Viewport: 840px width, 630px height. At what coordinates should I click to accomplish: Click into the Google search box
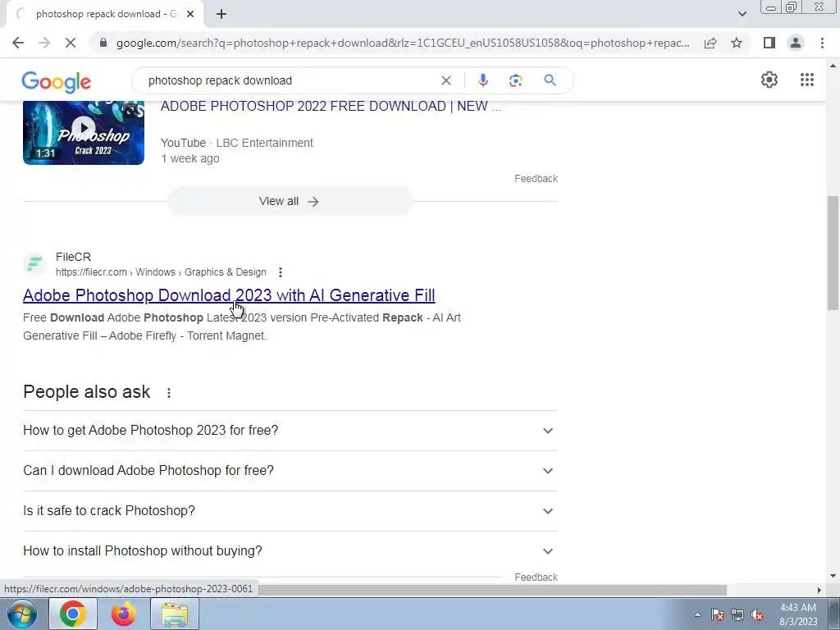[x=290, y=80]
